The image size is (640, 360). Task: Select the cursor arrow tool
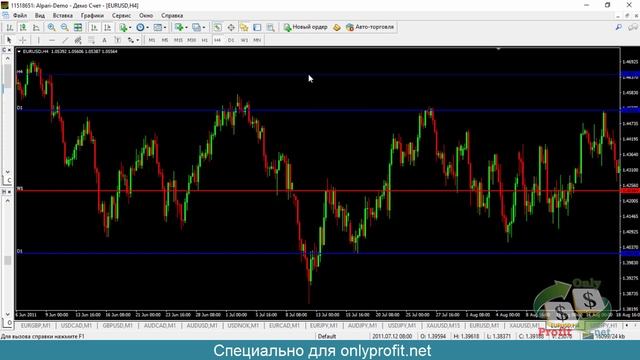[9, 40]
